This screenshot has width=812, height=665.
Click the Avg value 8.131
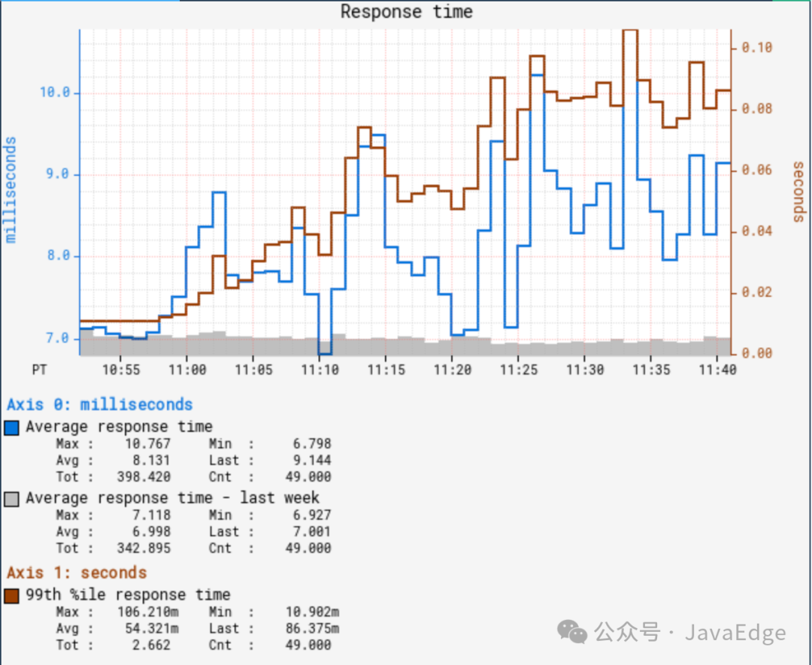coord(151,461)
